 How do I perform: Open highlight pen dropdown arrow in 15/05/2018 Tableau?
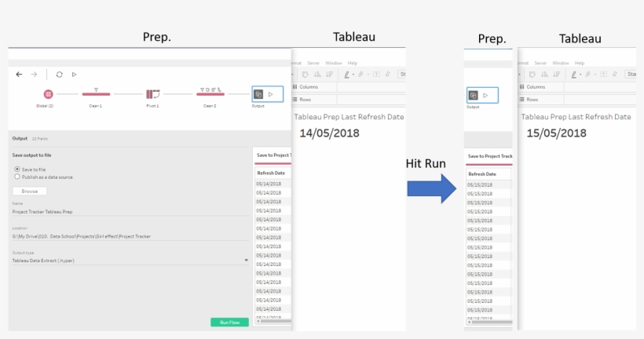580,75
